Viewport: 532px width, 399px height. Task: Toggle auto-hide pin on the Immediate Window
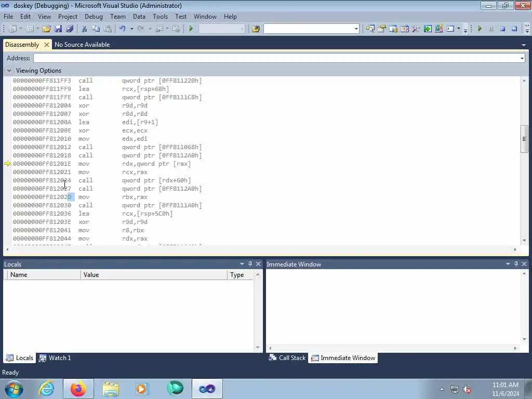coord(516,264)
